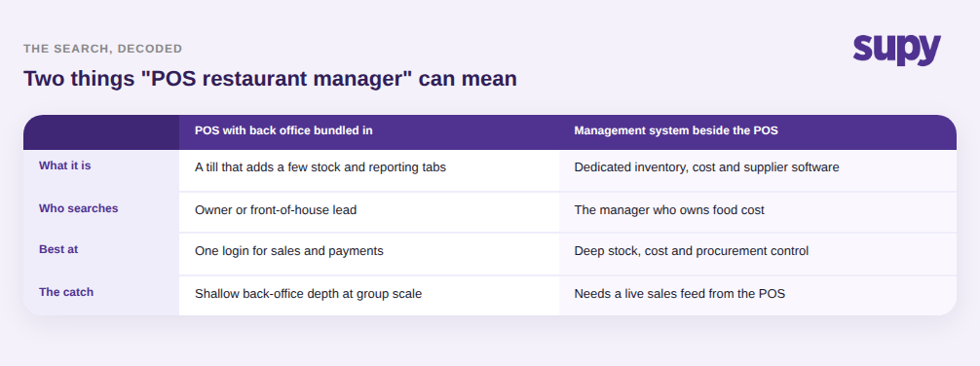Click cell 'Dedicated inventory, cost and supplier software'
This screenshot has width=980, height=366.
758,170
